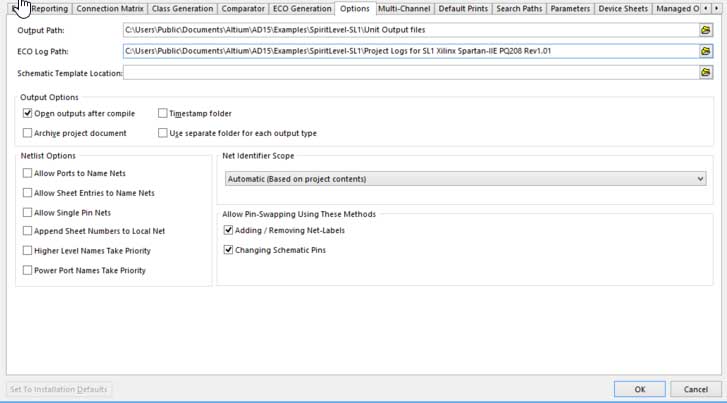The width and height of the screenshot is (727, 403).
Task: Enable Archive project document checkbox
Action: point(27,133)
